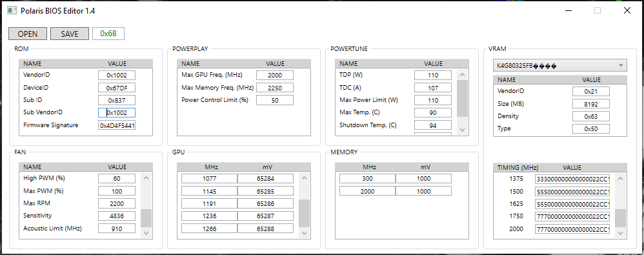This screenshot has width=644, height=255.
Task: Edit the GPU clock 1191 MHz field
Action: 210,203
